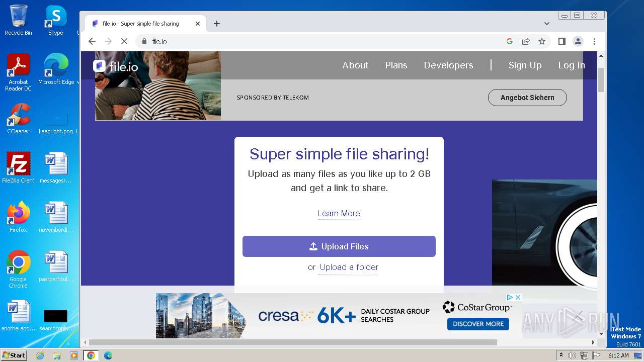Click the Angebot Sichern button

click(527, 98)
